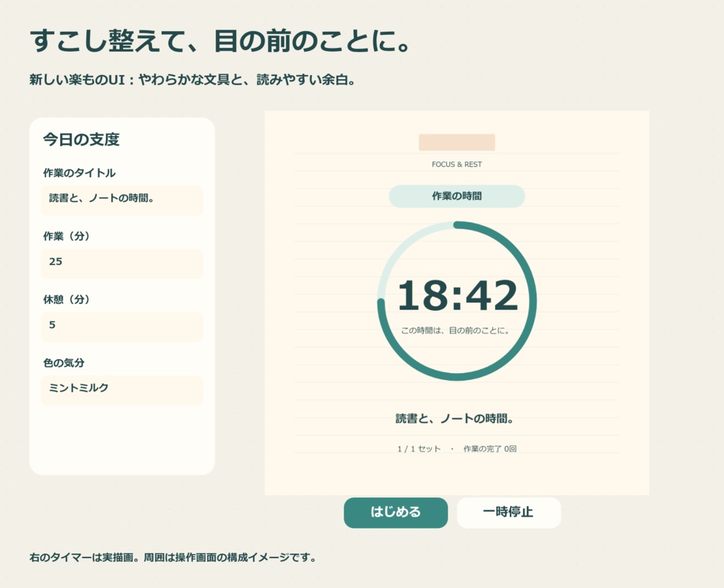Edit the 作業のタイトル input field
This screenshot has width=724, height=588.
(x=122, y=200)
